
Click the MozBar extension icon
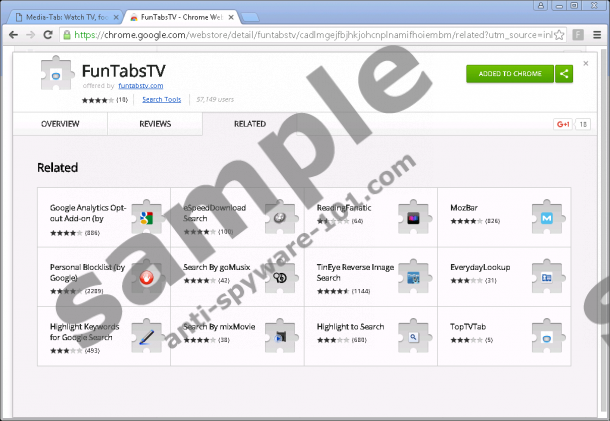[x=546, y=217]
